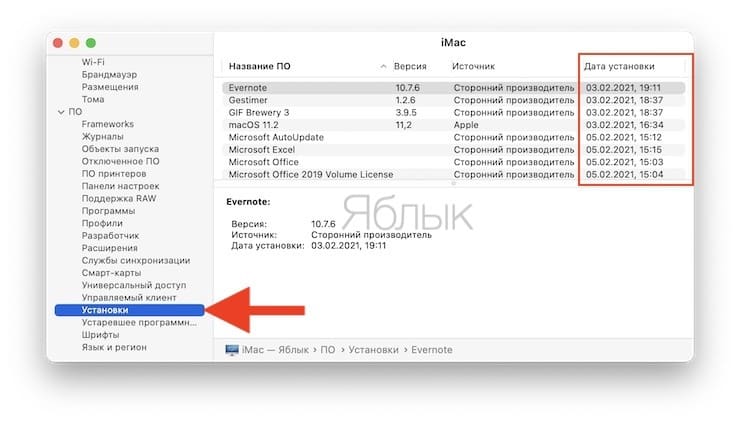The height and width of the screenshot is (423, 740).
Task: Click the Apple source cell
Action: coord(466,125)
